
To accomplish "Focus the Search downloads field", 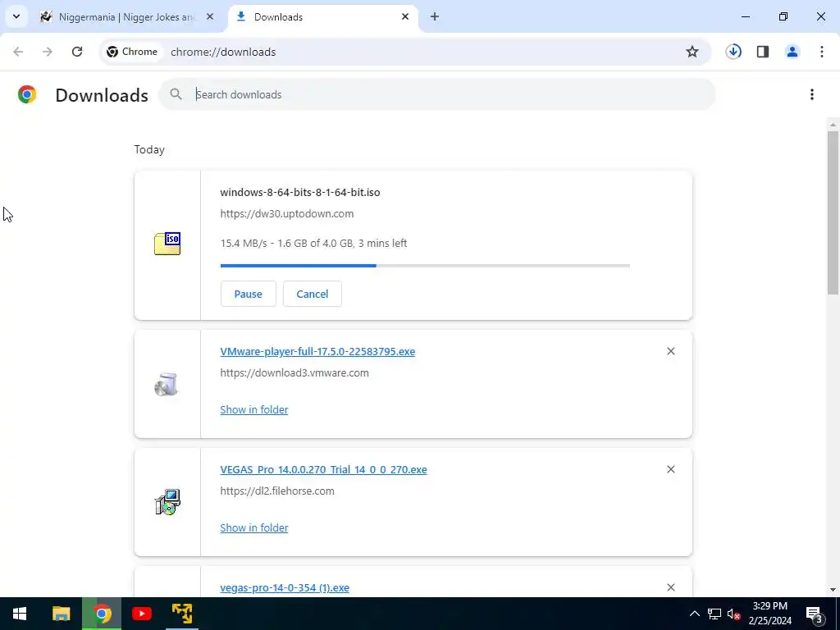I will [436, 94].
